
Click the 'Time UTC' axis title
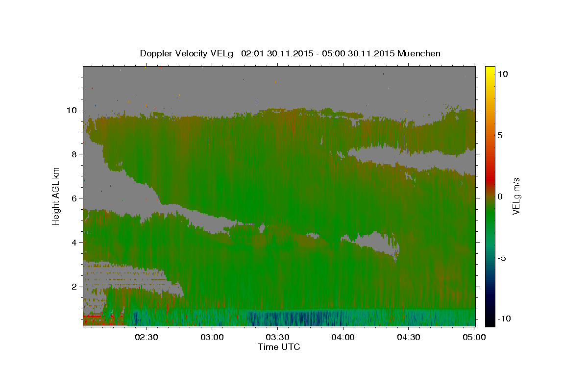point(279,347)
